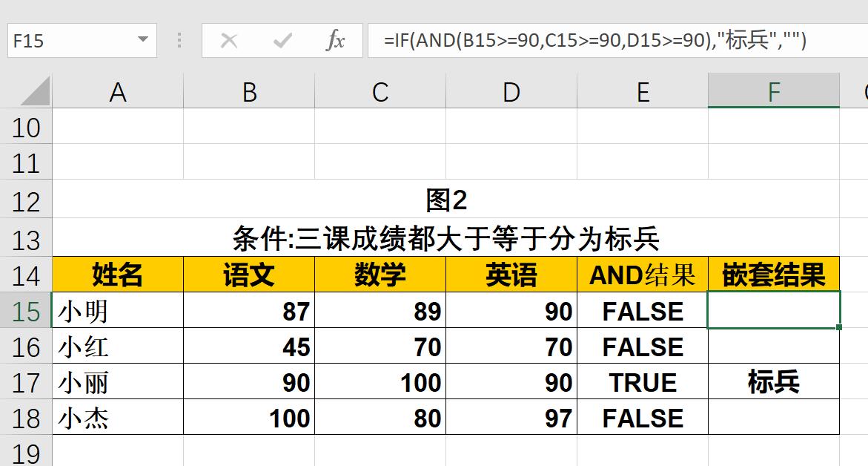868x466 pixels.
Task: Select the 标兵 result cell for 小丽
Action: tap(774, 381)
